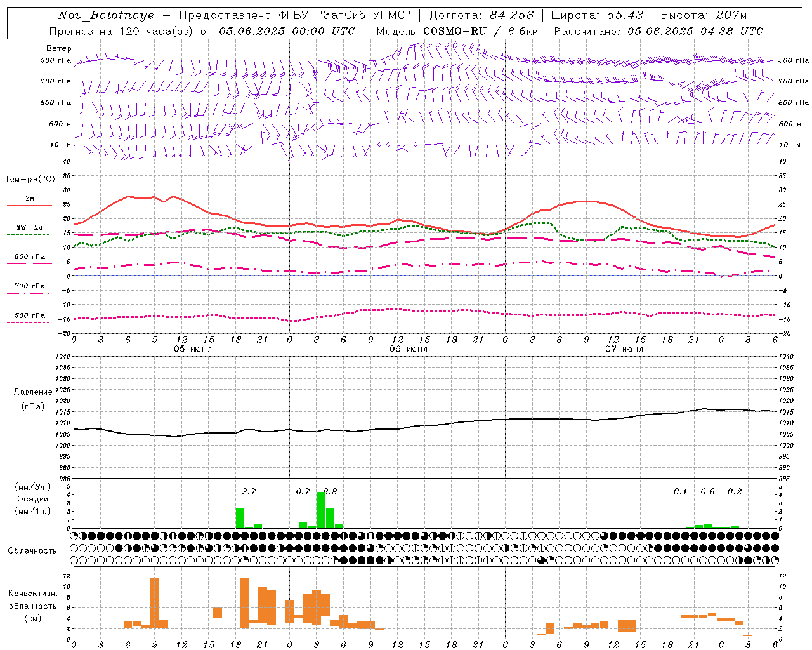Select the 'Широта: 55.43' header field
Image resolution: width=812 pixels, height=650 pixels.
(x=597, y=15)
